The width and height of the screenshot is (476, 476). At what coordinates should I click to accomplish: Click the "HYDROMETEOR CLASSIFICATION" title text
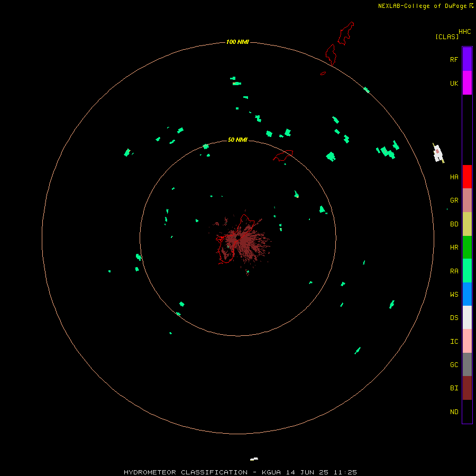click(186, 472)
